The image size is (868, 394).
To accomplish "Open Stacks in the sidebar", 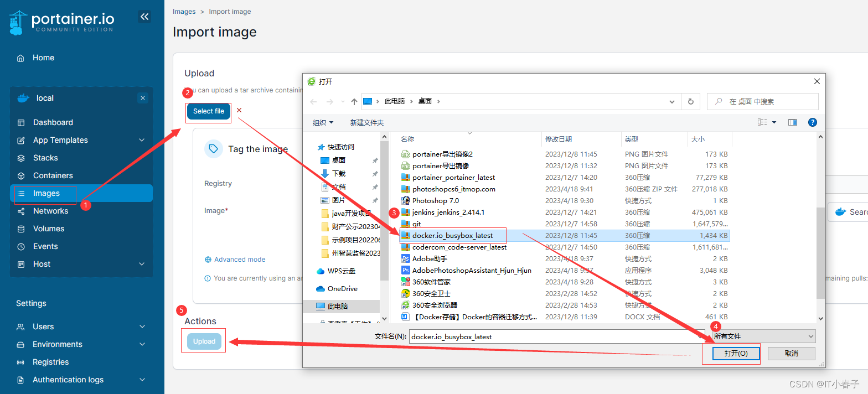I will pos(45,158).
